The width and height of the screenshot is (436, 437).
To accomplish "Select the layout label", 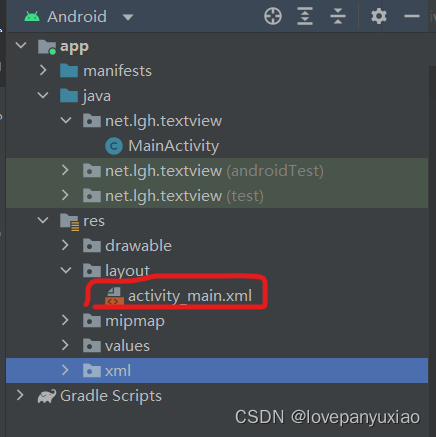I will click(127, 271).
